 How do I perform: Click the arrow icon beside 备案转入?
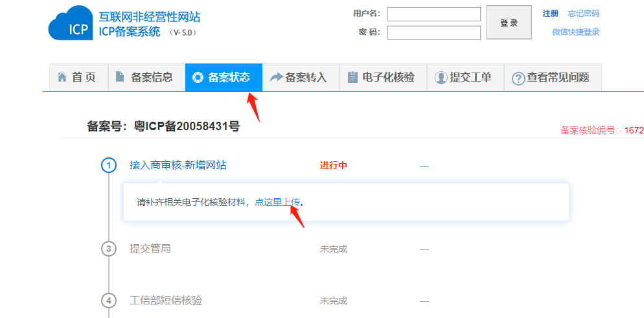click(x=277, y=78)
